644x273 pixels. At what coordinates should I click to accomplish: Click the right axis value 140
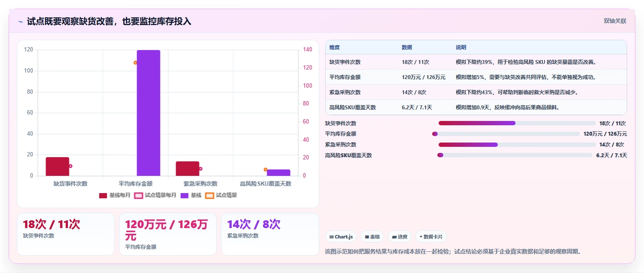[x=307, y=50]
